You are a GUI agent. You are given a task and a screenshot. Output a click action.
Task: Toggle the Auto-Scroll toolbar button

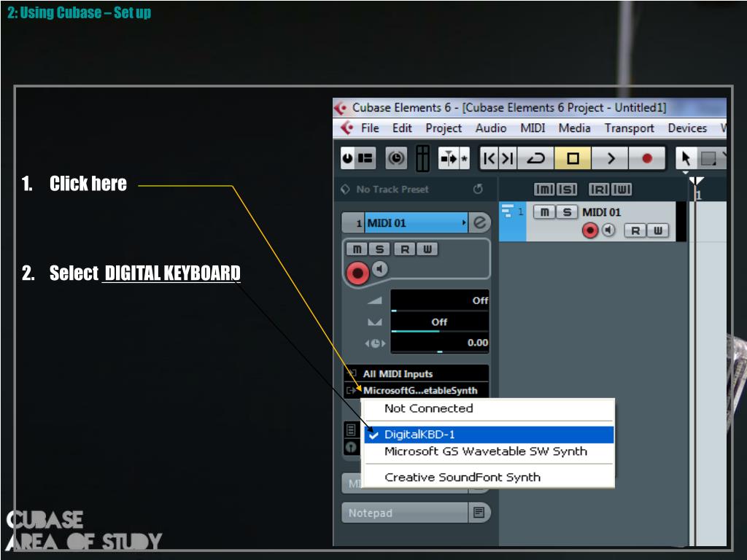click(449, 158)
